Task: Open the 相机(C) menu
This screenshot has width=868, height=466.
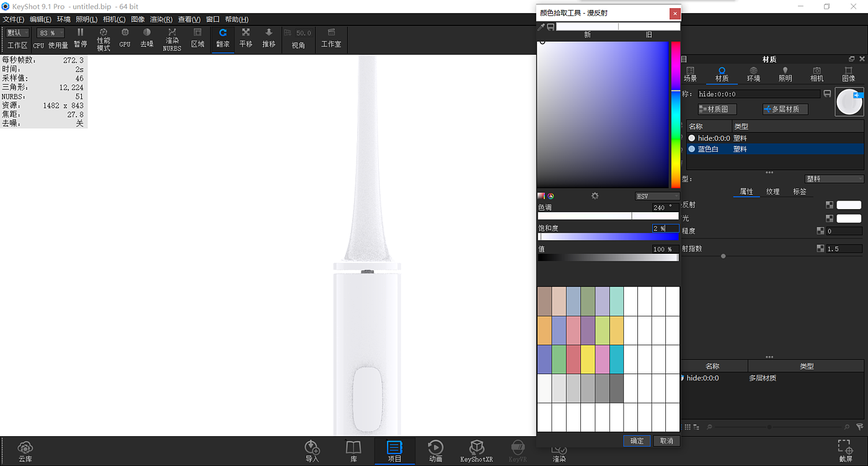Action: (x=114, y=19)
